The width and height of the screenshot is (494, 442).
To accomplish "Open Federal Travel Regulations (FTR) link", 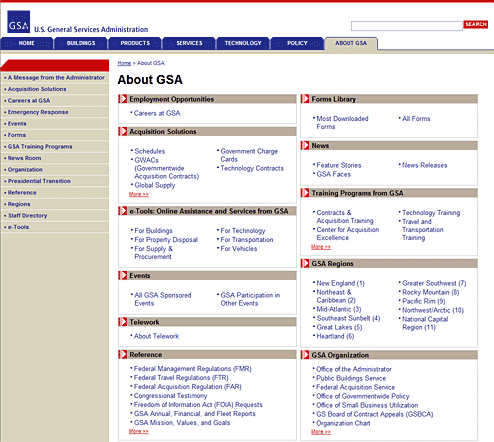I will pos(181,377).
